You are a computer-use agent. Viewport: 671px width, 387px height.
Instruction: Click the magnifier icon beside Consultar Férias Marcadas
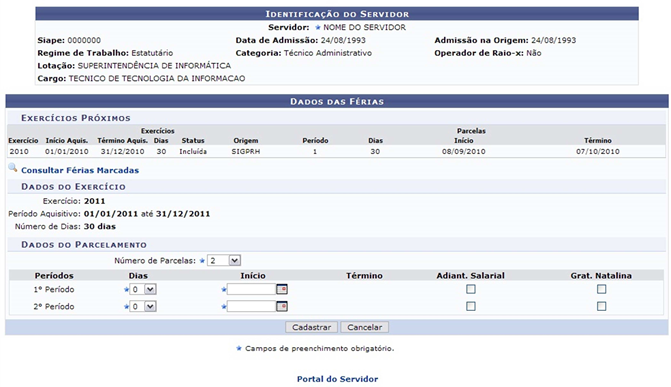coord(13,168)
